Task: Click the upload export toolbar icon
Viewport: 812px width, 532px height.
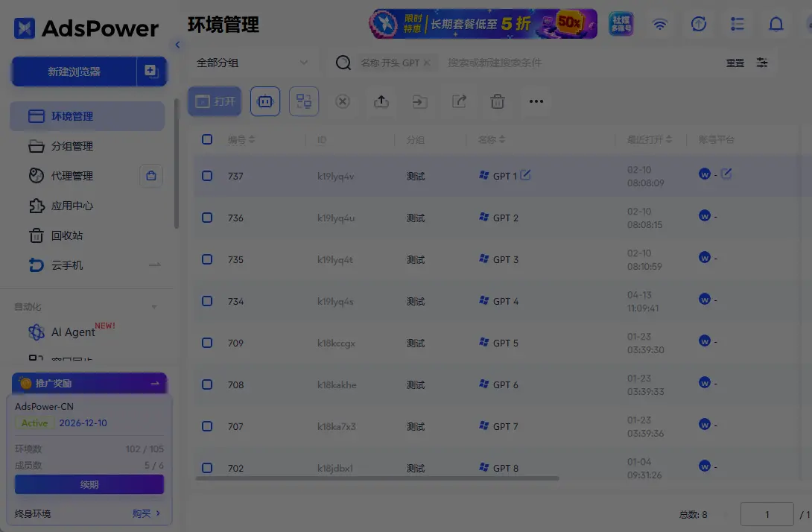Action: coord(381,101)
